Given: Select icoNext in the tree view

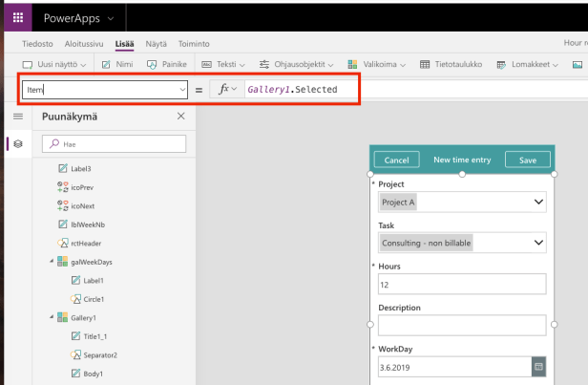Looking at the screenshot, I should (81, 205).
